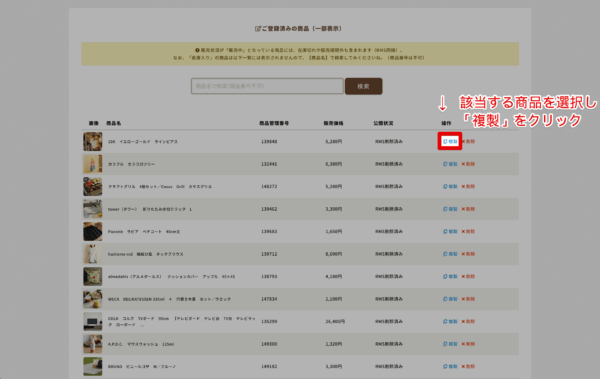The width and height of the screenshot is (600, 379).
Task: Click 複製 in the 148272 row
Action: (450, 186)
